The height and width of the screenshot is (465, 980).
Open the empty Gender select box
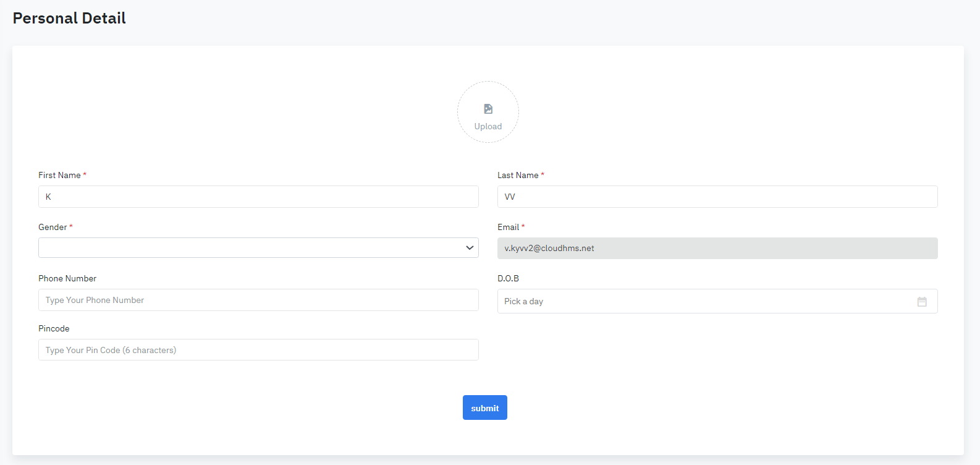coord(247,248)
